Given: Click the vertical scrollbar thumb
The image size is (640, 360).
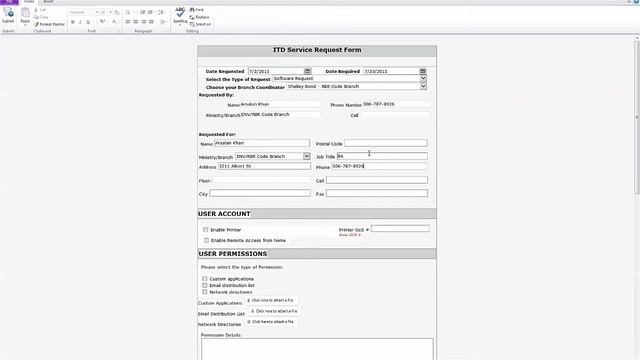Looking at the screenshot, I should pyautogui.click(x=637, y=118).
